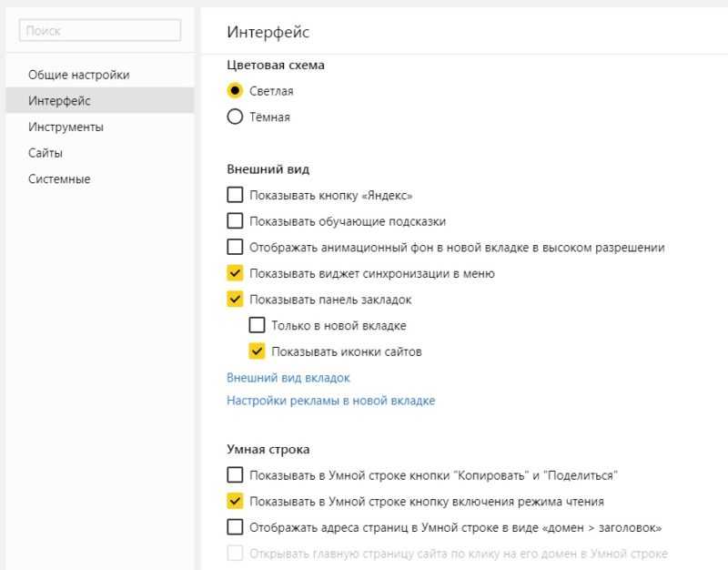Select the Интерфейс sidebar item
Screen dimensions: 728x570
click(x=100, y=100)
